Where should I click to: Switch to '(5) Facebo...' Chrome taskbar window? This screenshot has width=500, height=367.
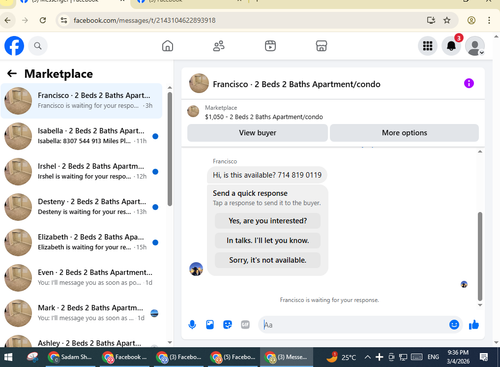coord(232,357)
